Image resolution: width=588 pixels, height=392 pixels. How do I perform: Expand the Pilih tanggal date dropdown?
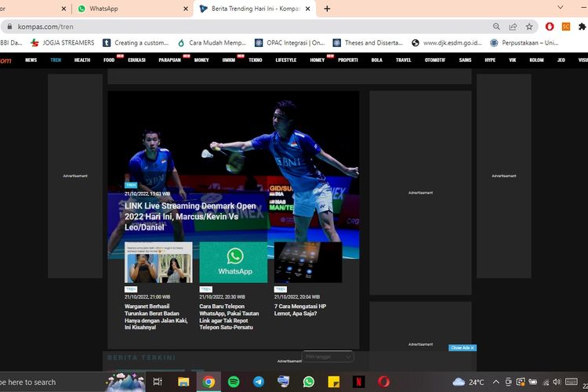tap(328, 357)
